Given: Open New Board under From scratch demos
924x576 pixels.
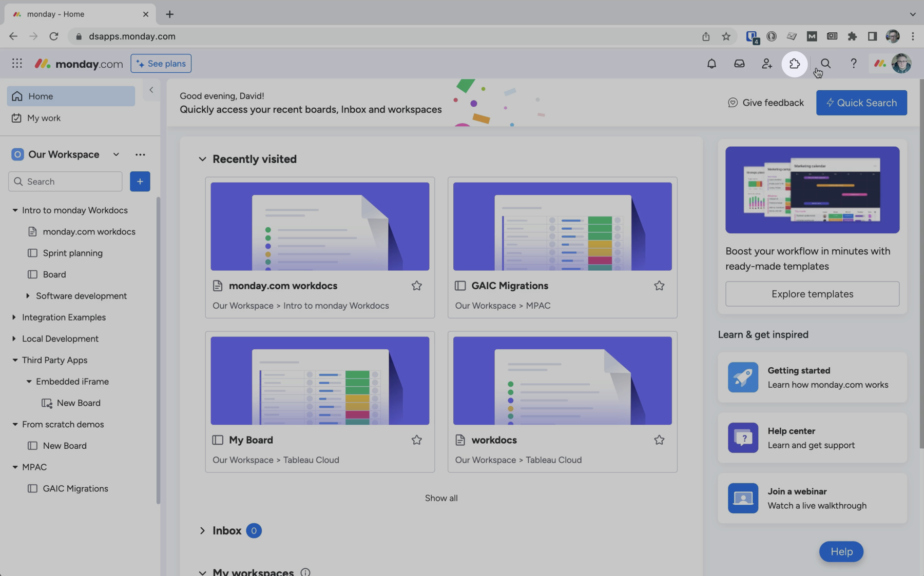Looking at the screenshot, I should point(65,446).
